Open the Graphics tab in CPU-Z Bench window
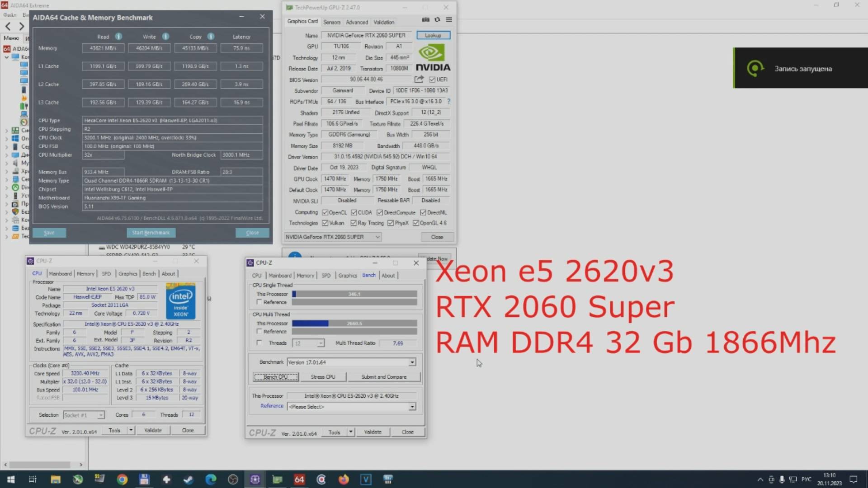The image size is (868, 488). pyautogui.click(x=348, y=276)
